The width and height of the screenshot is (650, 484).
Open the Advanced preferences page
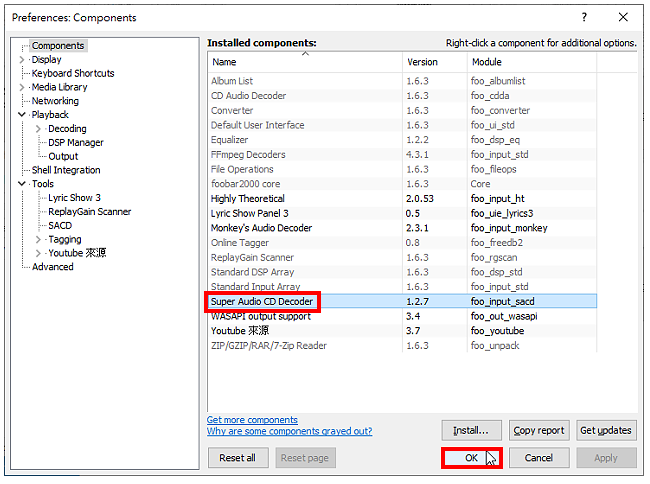click(x=53, y=267)
